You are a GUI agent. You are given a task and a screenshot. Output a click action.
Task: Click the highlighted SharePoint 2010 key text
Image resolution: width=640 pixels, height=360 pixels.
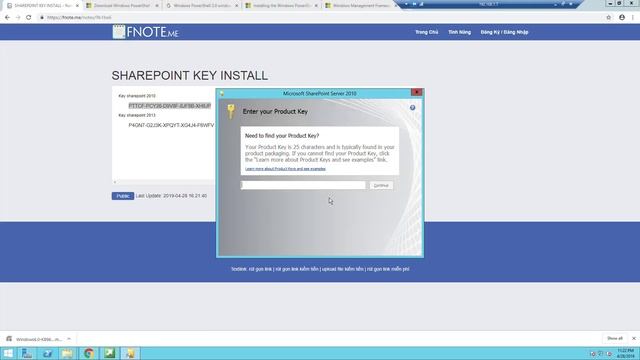pyautogui.click(x=170, y=106)
